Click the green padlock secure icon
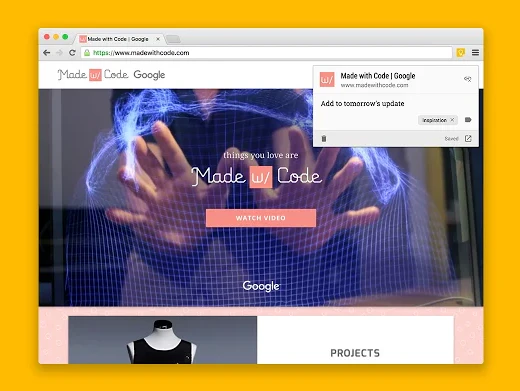The width and height of the screenshot is (520, 391). click(x=87, y=53)
